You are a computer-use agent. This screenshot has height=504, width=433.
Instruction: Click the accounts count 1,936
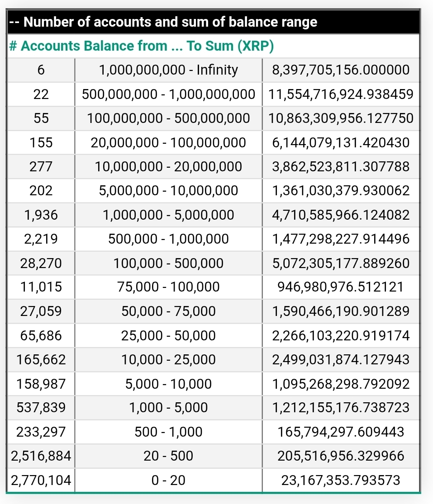[x=41, y=215]
